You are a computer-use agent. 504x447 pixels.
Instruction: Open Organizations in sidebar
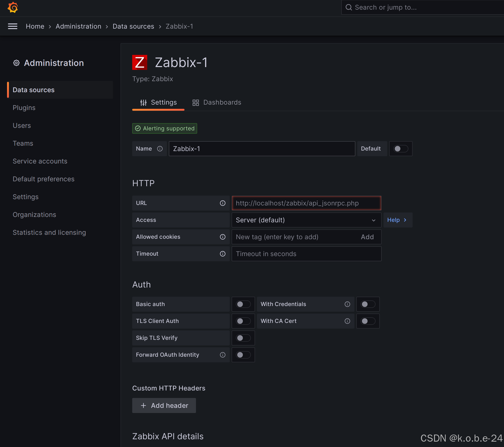point(34,215)
